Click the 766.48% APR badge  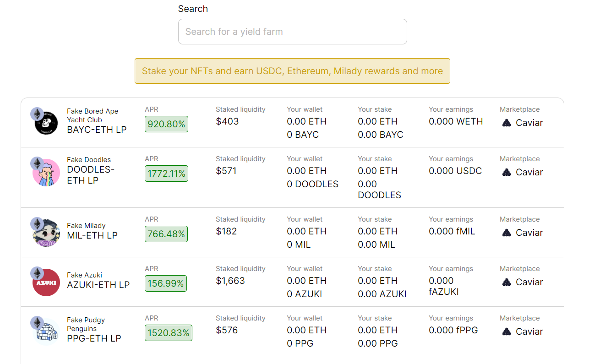point(166,234)
